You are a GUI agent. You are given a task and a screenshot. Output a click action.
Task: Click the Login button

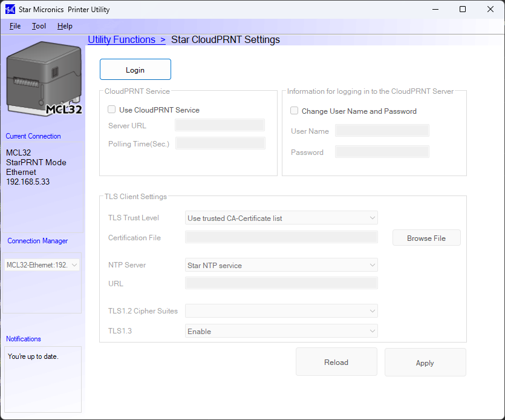(x=135, y=70)
